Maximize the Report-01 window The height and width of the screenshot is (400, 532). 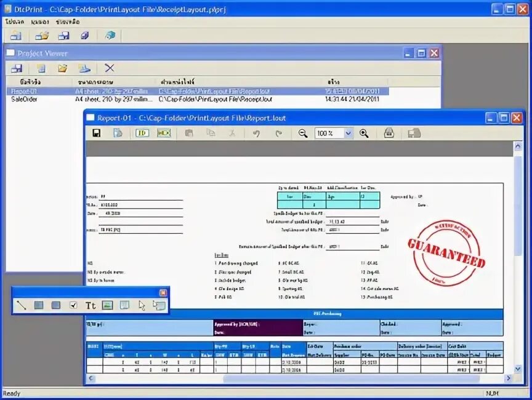504,118
